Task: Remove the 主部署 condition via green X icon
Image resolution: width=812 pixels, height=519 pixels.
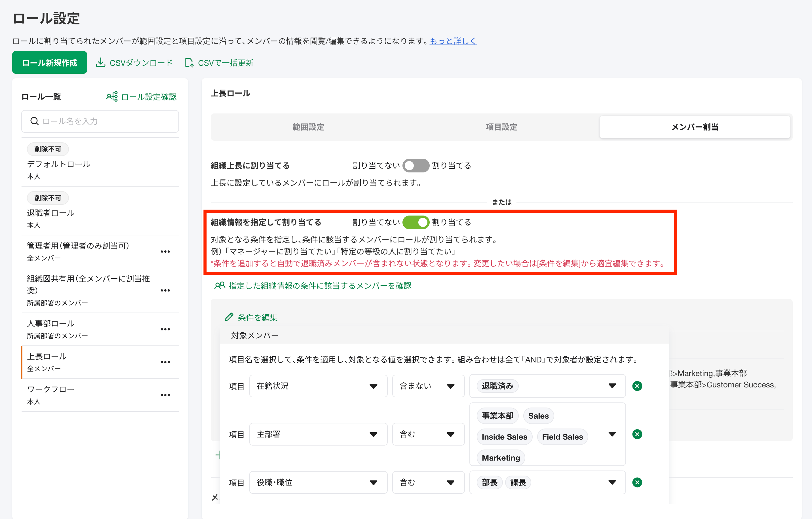Action: coord(637,434)
